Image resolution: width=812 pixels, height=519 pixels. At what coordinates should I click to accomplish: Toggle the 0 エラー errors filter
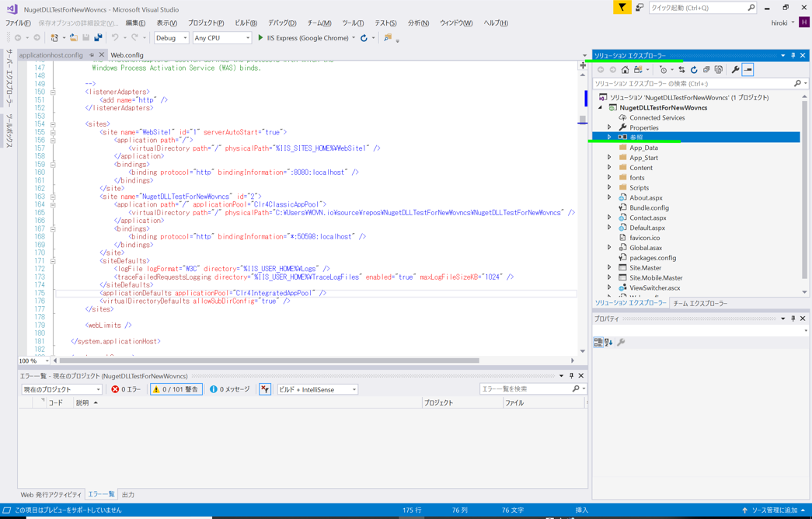(x=126, y=389)
